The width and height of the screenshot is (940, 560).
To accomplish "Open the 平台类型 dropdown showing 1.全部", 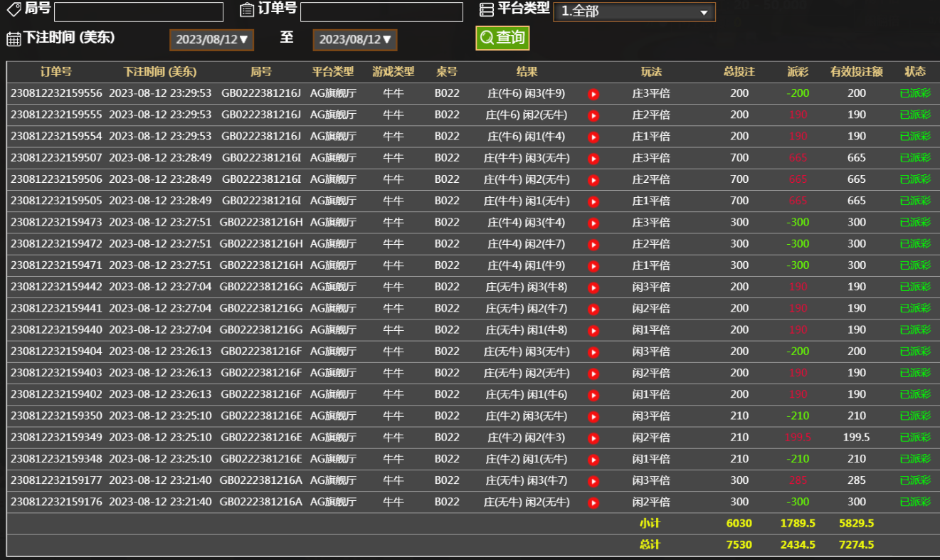I will coord(634,11).
